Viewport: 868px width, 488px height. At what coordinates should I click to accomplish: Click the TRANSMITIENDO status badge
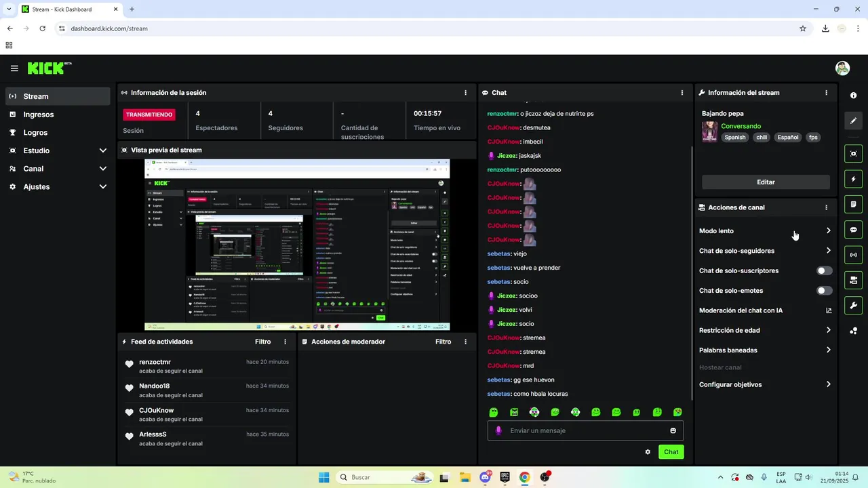(149, 115)
